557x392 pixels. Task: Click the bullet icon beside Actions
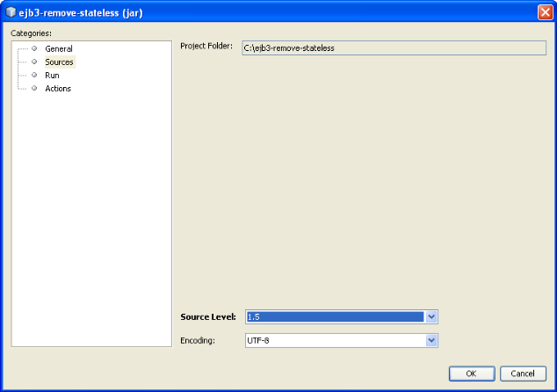pos(34,88)
